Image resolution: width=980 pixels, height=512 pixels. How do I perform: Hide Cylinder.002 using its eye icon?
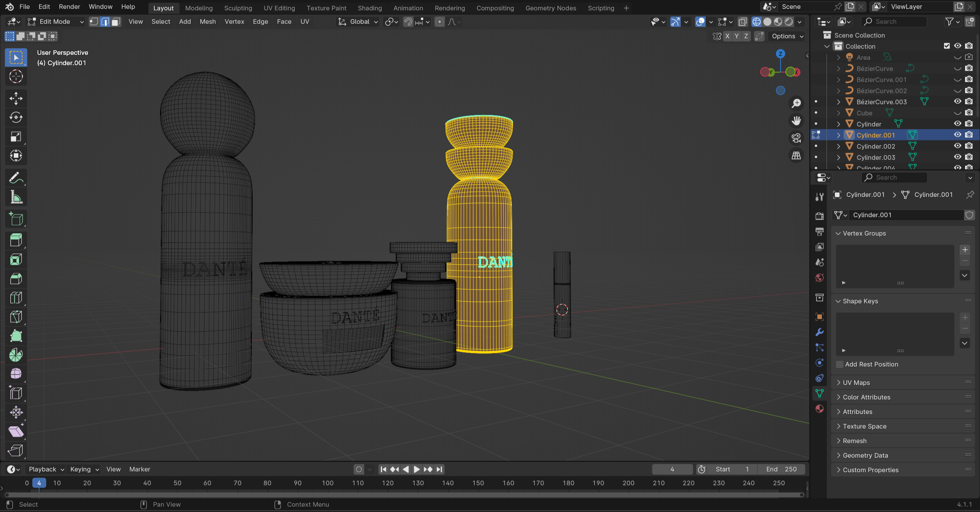(957, 146)
